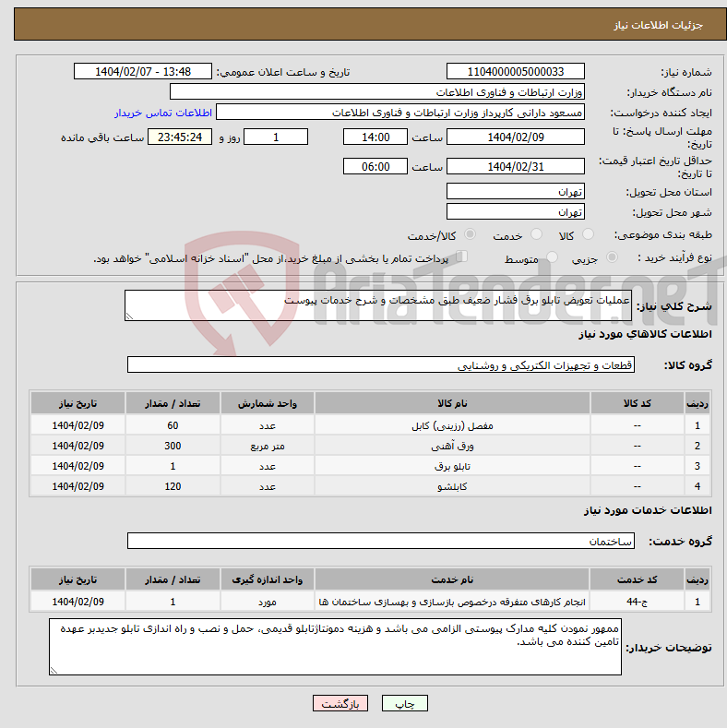This screenshot has width=727, height=728.
Task: Click the بازگشت (back) button
Action: 340,703
